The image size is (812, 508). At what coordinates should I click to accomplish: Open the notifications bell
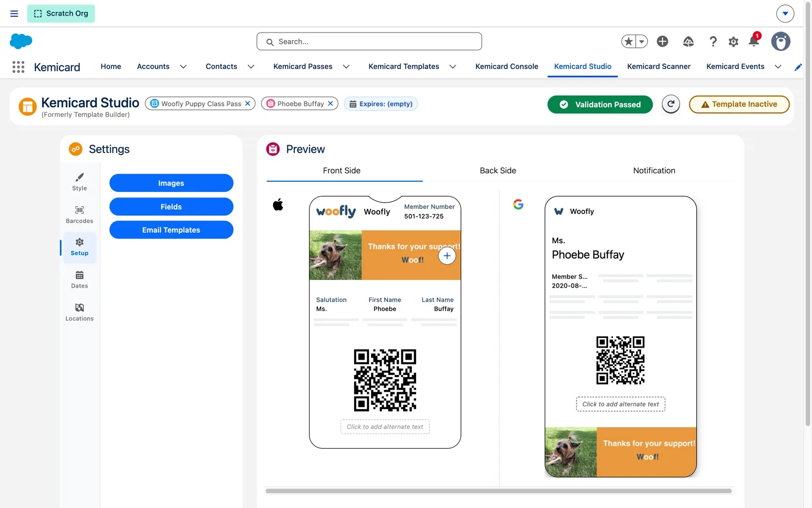754,41
